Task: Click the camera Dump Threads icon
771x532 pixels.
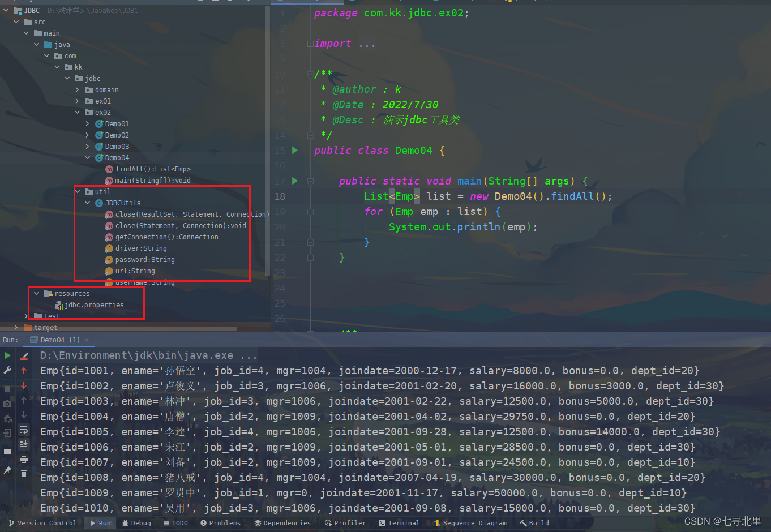Action: tap(7, 404)
